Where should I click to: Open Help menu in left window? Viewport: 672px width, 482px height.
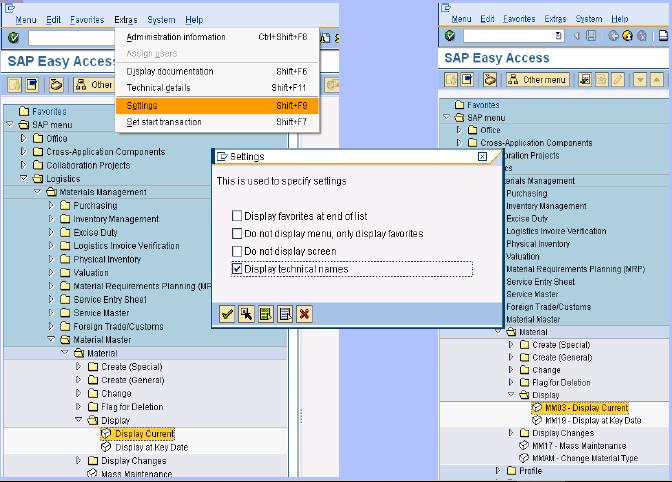pyautogui.click(x=194, y=20)
